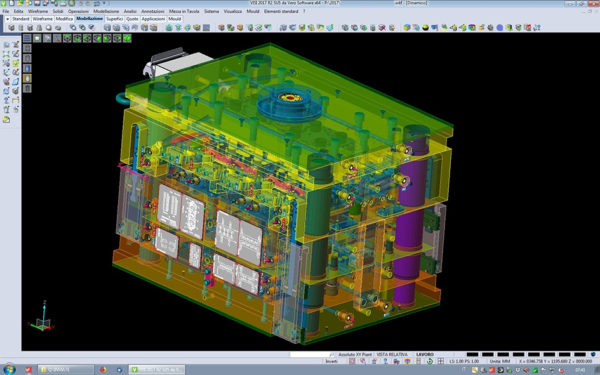Click the cube icon with red X
The image size is (600, 375).
[x=382, y=28]
